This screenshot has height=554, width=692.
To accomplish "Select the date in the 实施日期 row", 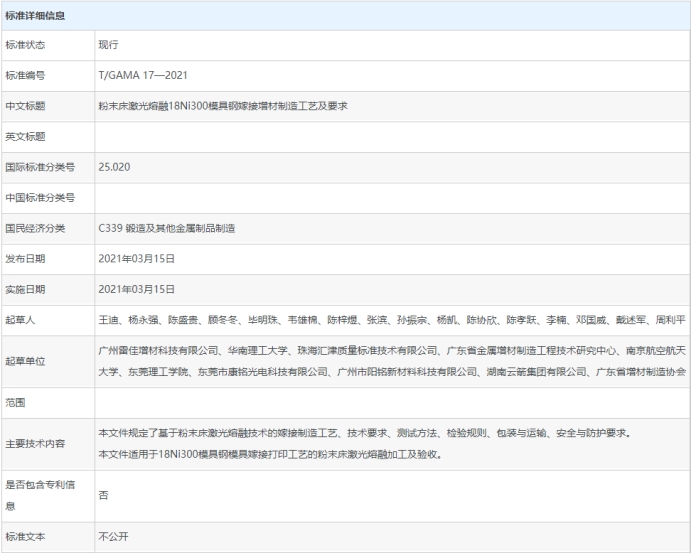I will (137, 289).
